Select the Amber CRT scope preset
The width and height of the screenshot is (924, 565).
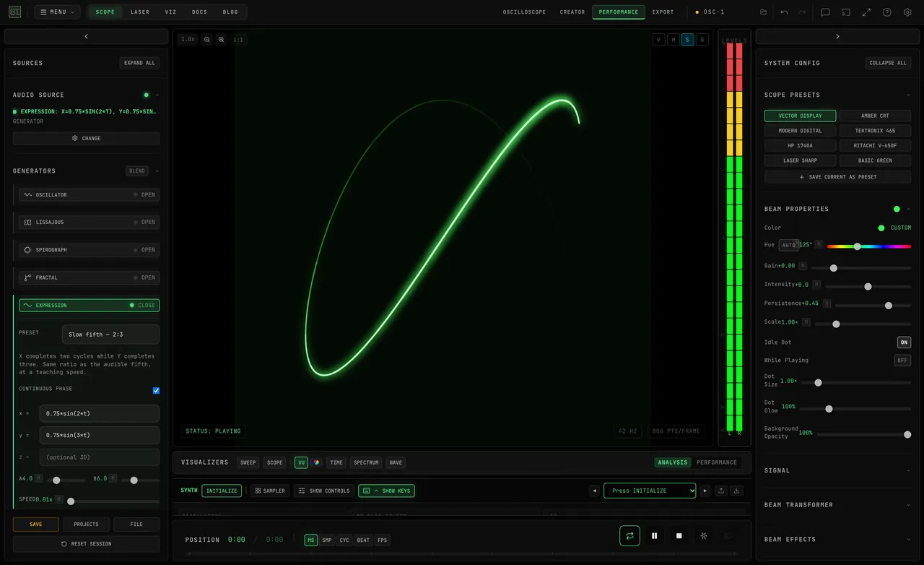click(x=875, y=116)
